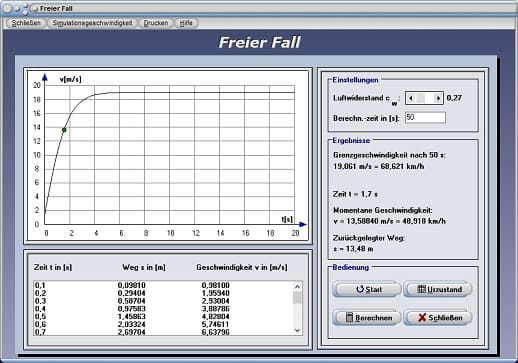Click the Schließen button with red X
Screen dimensions: 518x363
[438, 317]
